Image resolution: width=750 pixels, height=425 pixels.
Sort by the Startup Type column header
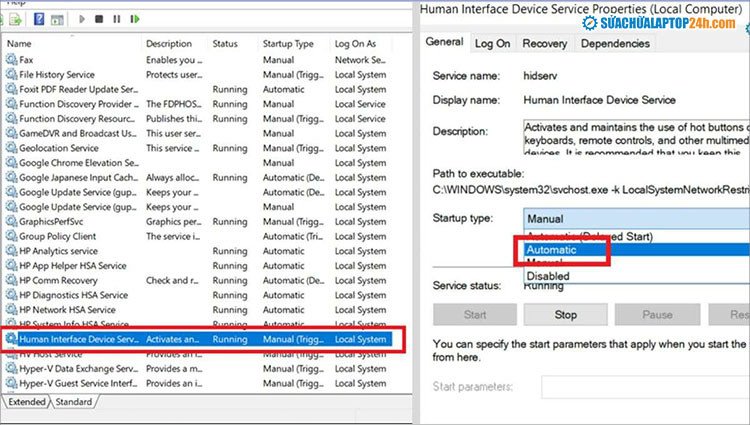[x=288, y=44]
